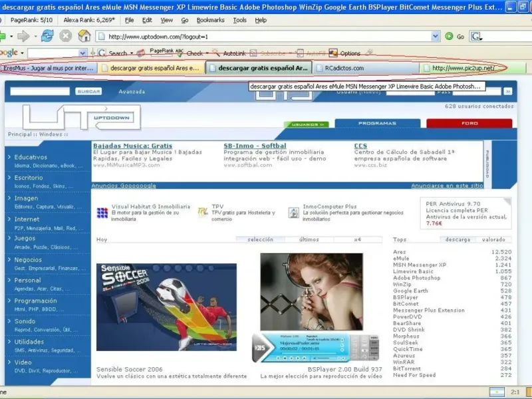Open the Sonido category
532x399 pixels.
click(25, 321)
